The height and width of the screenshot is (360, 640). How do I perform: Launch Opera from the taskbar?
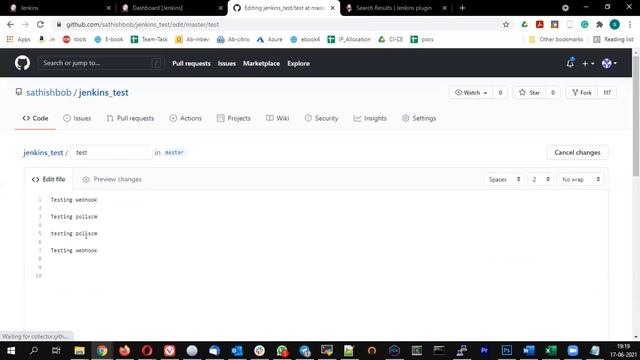click(x=147, y=350)
